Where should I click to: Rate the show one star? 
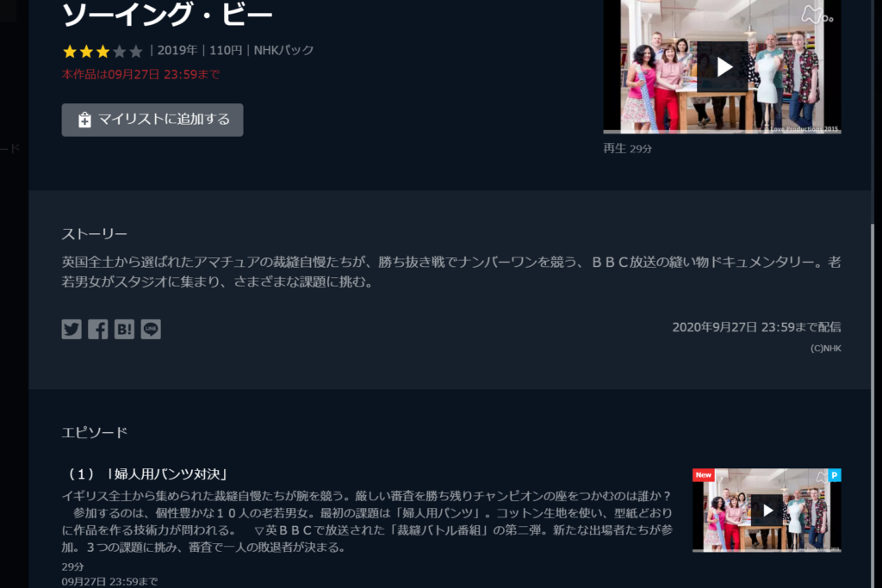[x=70, y=51]
